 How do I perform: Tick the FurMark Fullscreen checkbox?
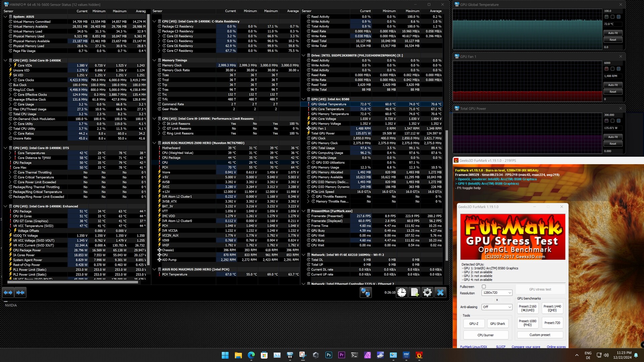tap(484, 287)
